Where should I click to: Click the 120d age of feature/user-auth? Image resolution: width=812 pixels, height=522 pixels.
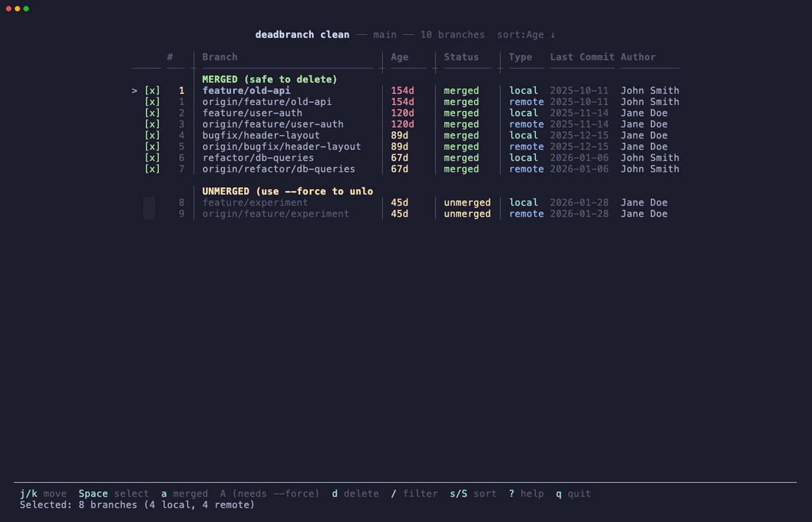(x=403, y=113)
